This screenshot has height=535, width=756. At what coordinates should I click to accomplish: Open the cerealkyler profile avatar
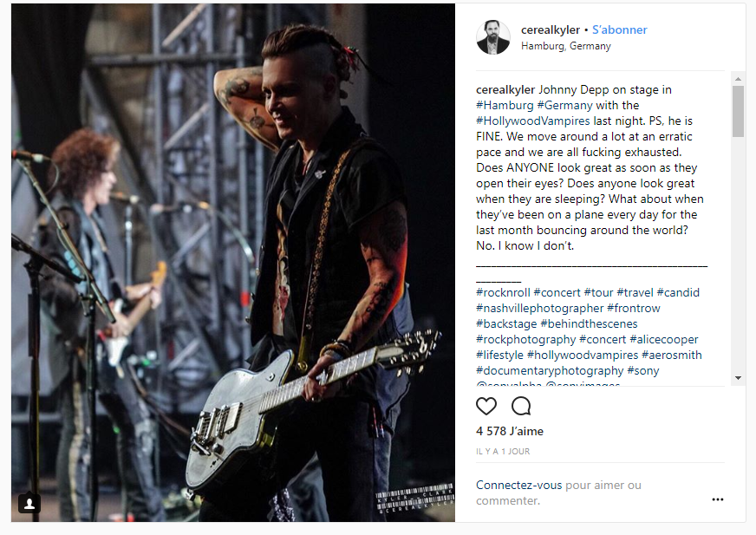tap(492, 37)
